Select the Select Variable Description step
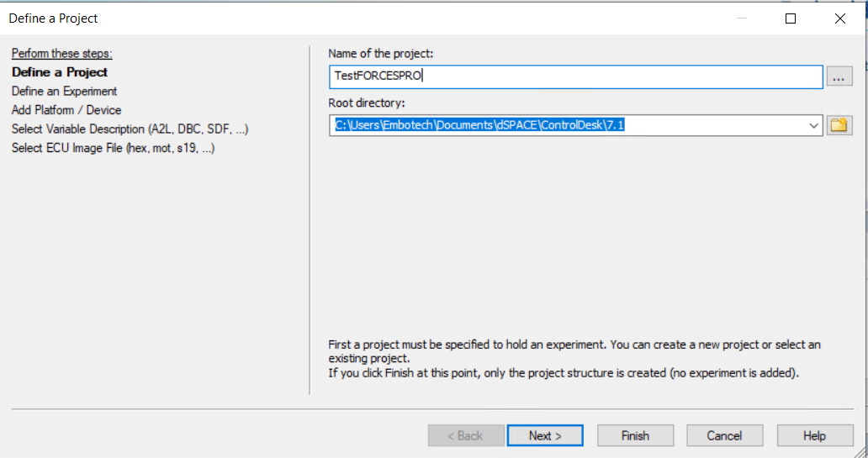The width and height of the screenshot is (868, 458). [x=130, y=129]
